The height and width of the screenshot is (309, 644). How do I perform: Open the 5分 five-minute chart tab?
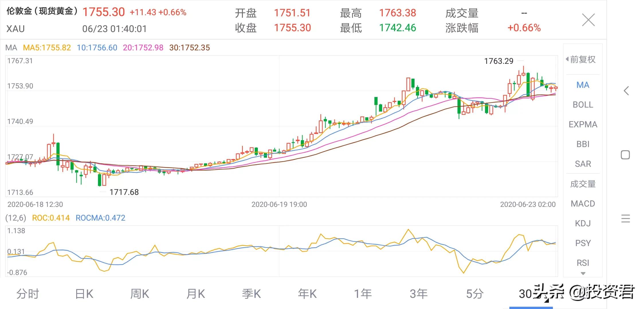tap(475, 294)
